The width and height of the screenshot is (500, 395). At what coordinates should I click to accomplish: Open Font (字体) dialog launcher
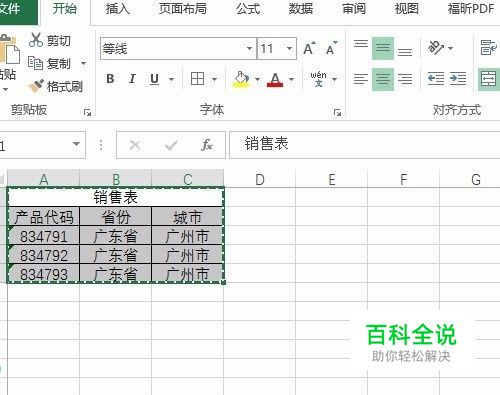pyautogui.click(x=337, y=113)
